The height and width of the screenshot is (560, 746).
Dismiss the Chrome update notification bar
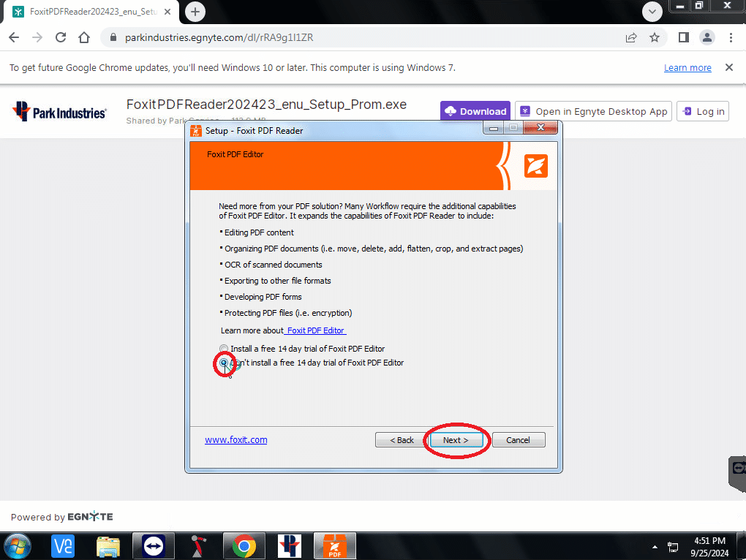click(x=729, y=67)
